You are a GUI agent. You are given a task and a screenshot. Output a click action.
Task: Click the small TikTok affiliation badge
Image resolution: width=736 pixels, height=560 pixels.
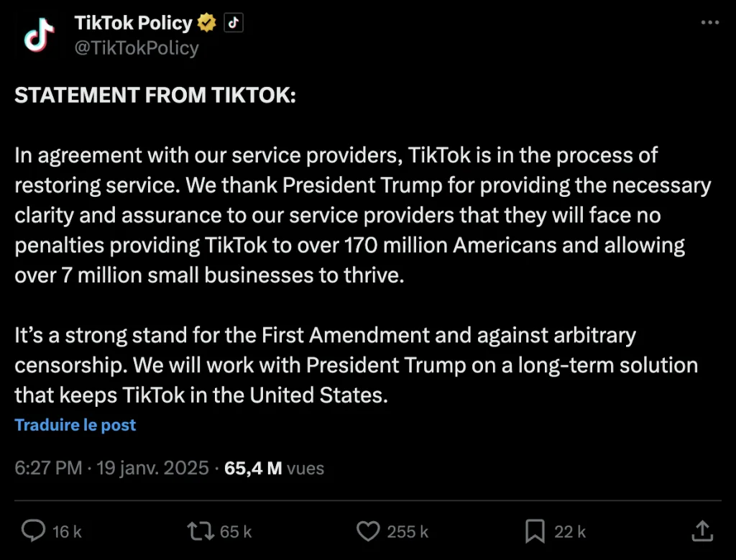point(233,23)
